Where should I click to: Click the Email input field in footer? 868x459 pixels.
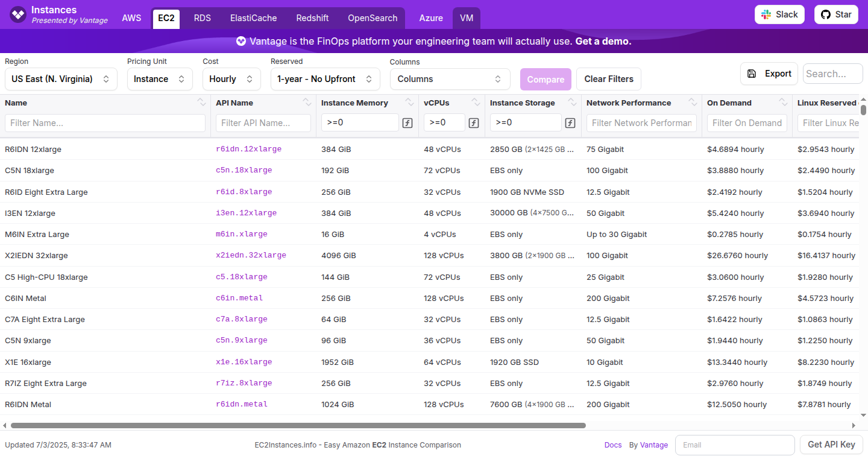(735, 445)
